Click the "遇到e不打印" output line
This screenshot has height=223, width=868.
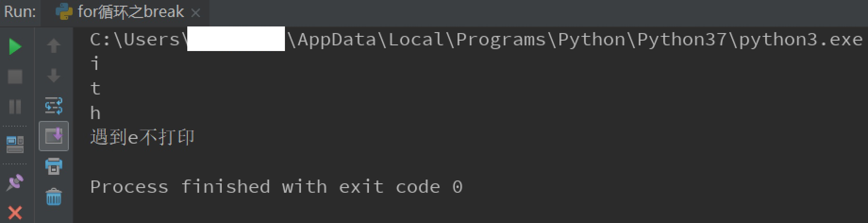coord(142,137)
